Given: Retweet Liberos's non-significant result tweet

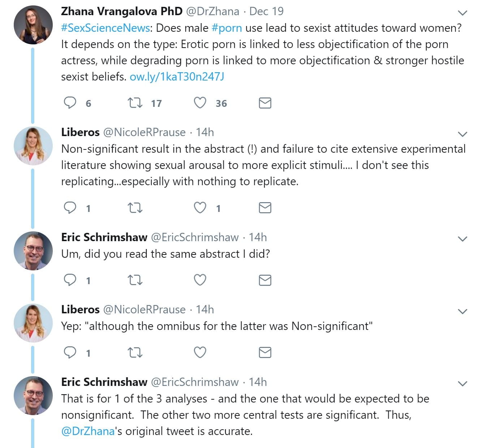Looking at the screenshot, I should [135, 208].
